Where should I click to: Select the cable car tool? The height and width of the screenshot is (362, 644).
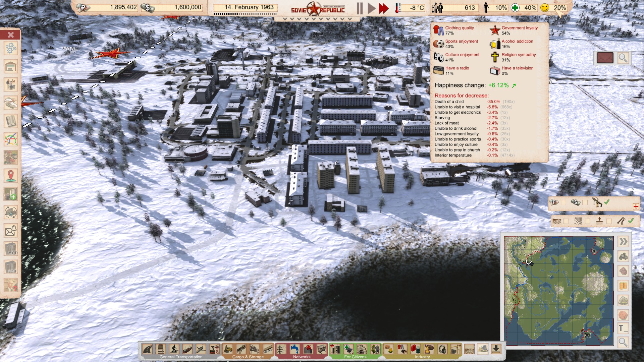point(214,349)
